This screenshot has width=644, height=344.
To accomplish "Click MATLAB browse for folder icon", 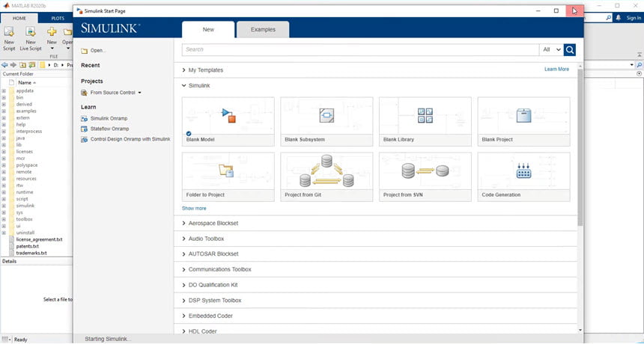I will [31, 65].
